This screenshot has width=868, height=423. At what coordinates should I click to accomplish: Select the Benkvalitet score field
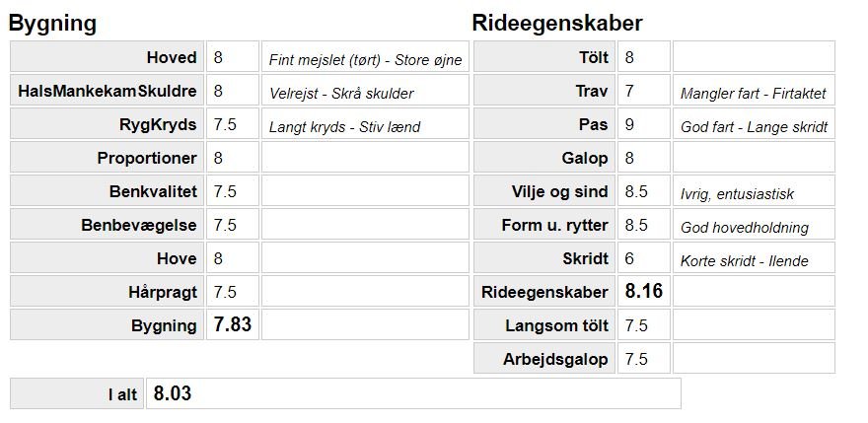[x=232, y=192]
